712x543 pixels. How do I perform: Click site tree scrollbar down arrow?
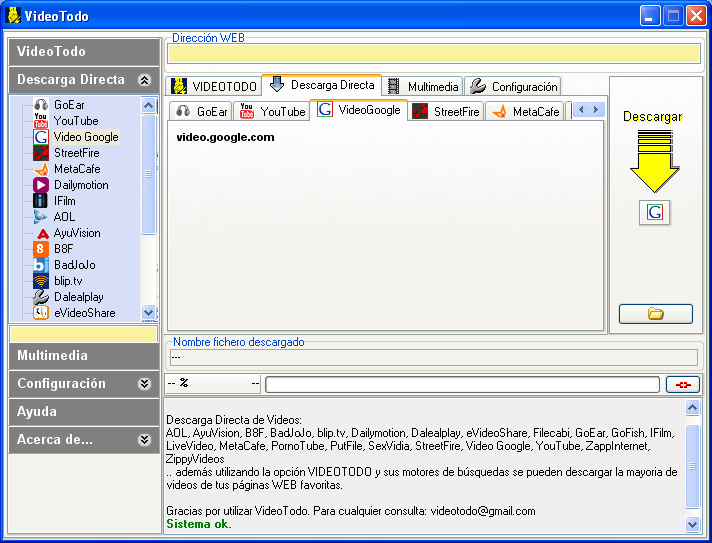click(x=148, y=312)
